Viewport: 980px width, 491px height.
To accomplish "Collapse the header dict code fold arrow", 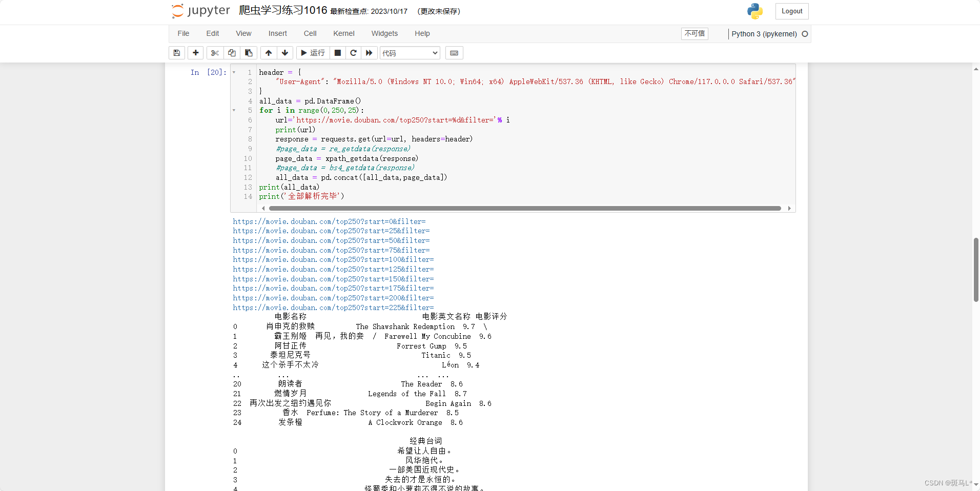I will (234, 72).
